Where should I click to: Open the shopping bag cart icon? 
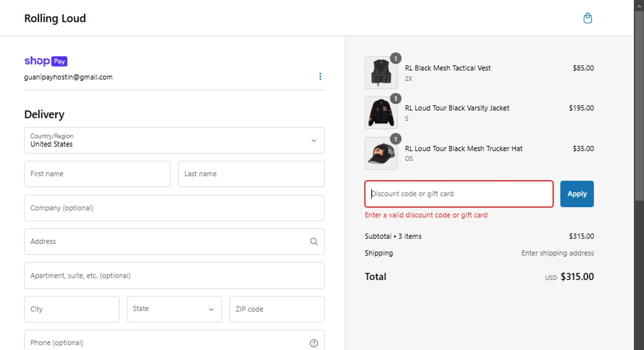(588, 18)
